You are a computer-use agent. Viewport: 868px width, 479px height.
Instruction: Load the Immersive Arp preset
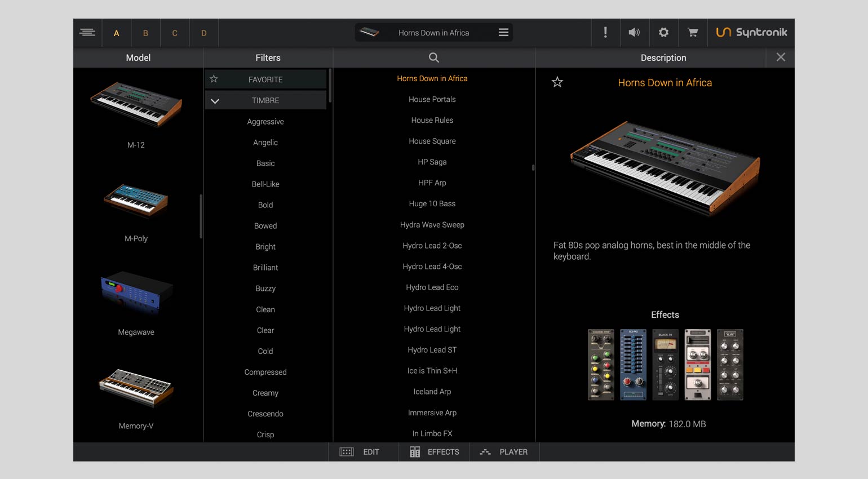[432, 413]
